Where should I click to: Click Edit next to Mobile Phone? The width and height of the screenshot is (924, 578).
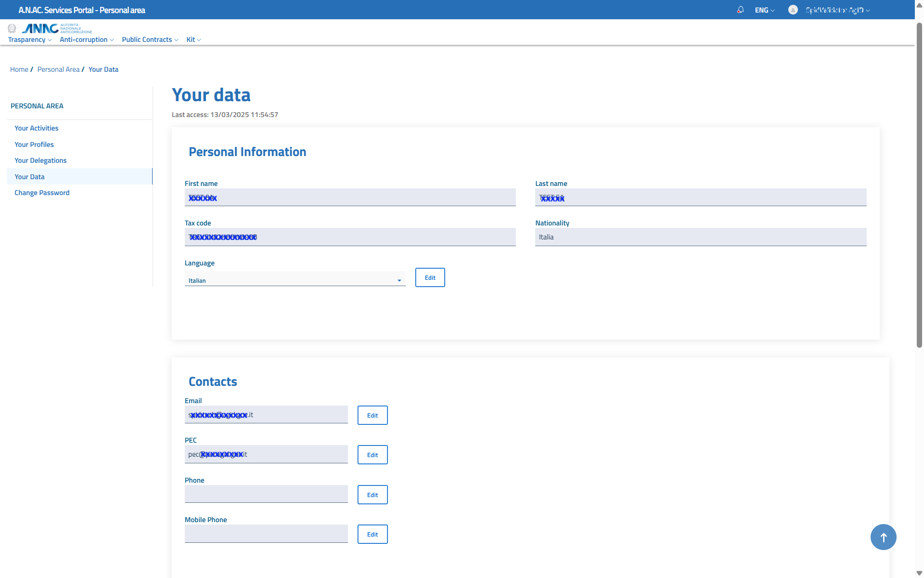pos(372,534)
